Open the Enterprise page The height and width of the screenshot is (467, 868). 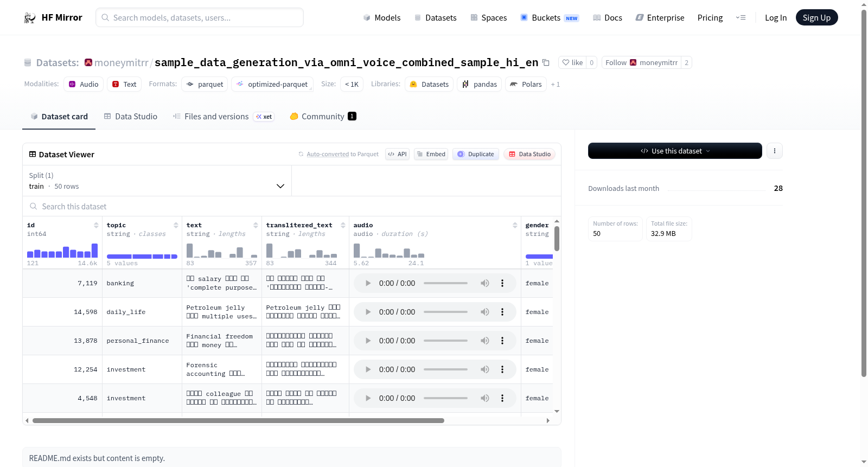pyautogui.click(x=660, y=18)
